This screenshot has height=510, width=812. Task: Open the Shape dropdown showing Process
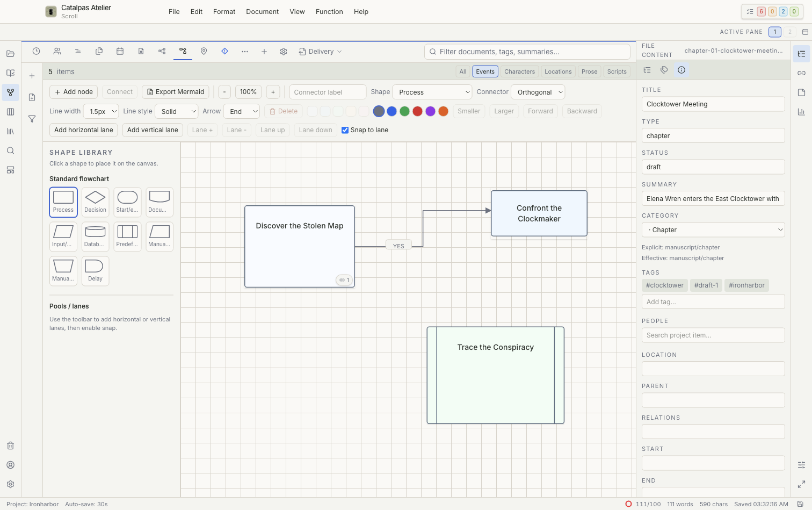pyautogui.click(x=432, y=92)
